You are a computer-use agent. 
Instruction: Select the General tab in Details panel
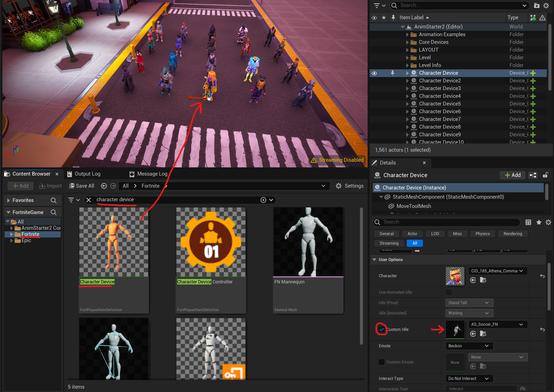[x=386, y=234]
